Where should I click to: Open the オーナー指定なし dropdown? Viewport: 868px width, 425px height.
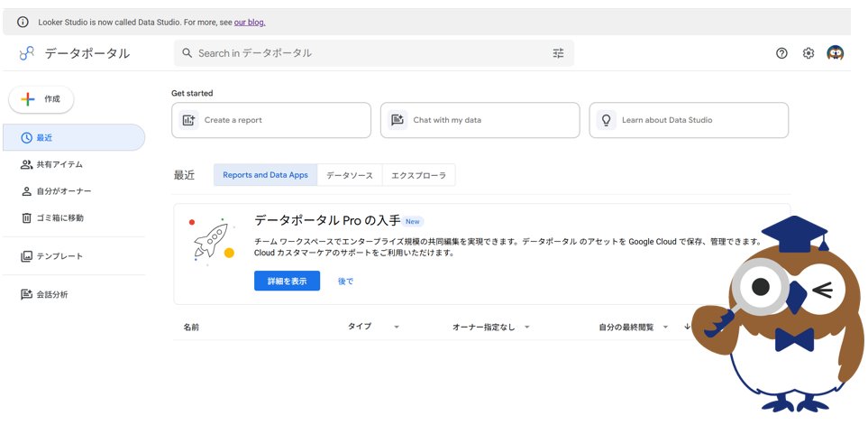[x=491, y=327]
